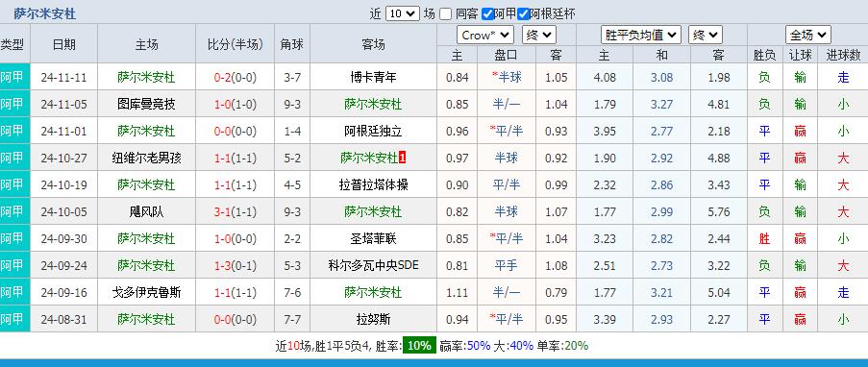The image size is (868, 367).
Task: Open 拉普拉塔体操 team link
Action: [x=373, y=184]
